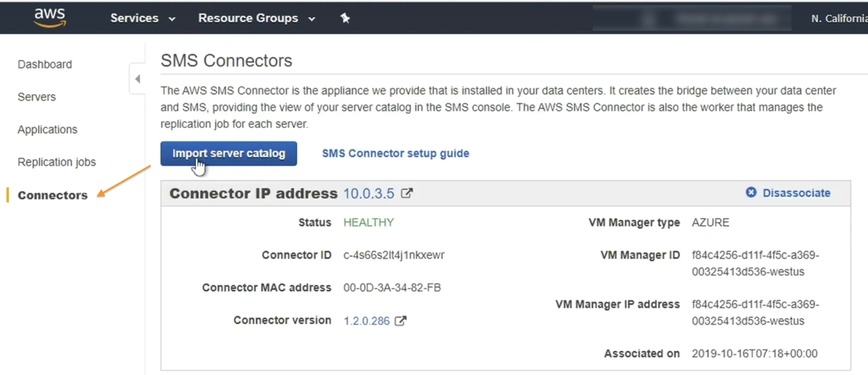Click connector version 1.2.0.286 link

point(367,321)
